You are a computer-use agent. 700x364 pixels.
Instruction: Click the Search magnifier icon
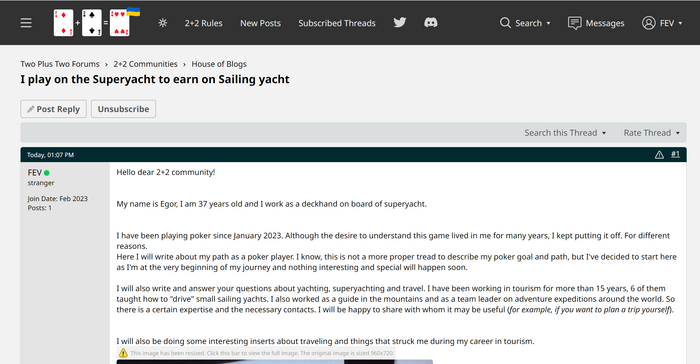click(505, 23)
